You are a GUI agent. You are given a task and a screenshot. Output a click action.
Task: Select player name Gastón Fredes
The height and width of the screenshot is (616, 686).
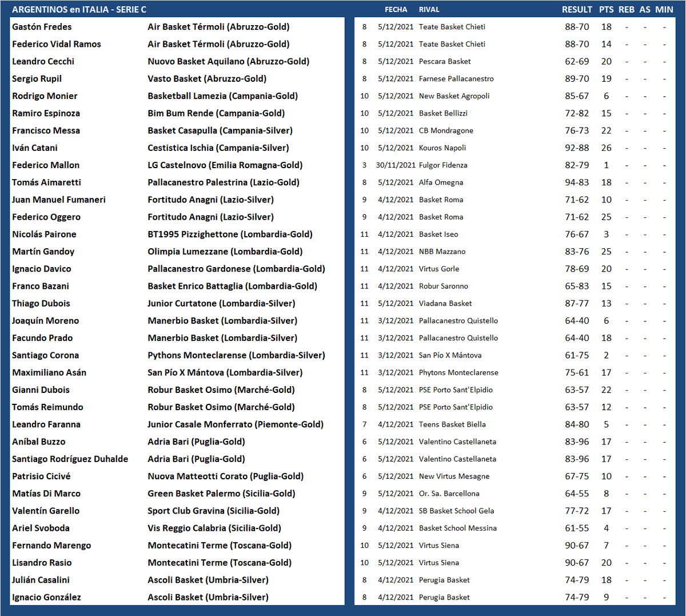coord(42,27)
